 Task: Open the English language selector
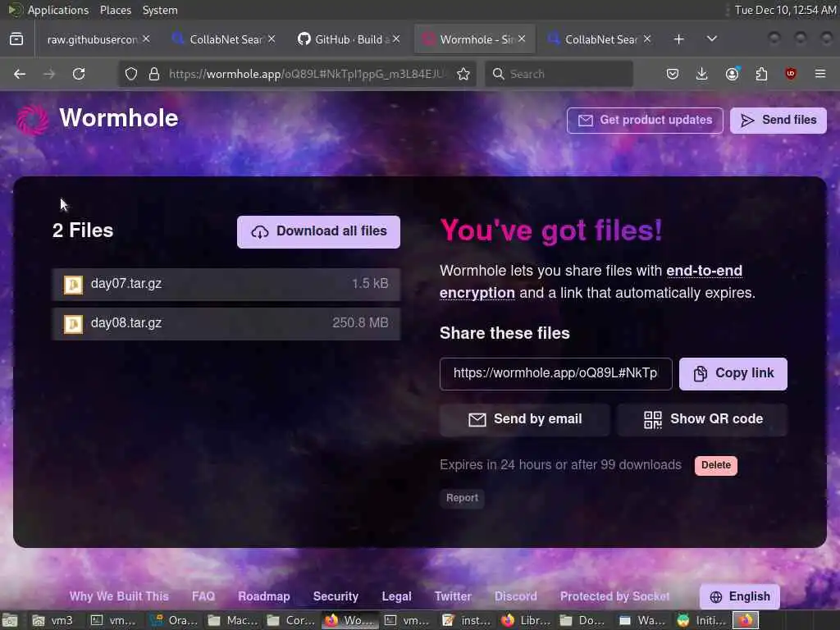[740, 596]
